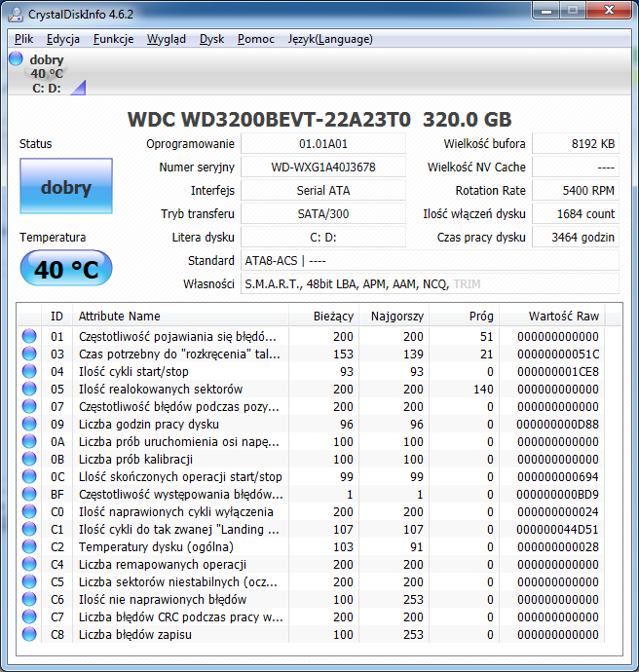Click the status orb for attribute C1
The image size is (639, 672).
pyautogui.click(x=29, y=529)
